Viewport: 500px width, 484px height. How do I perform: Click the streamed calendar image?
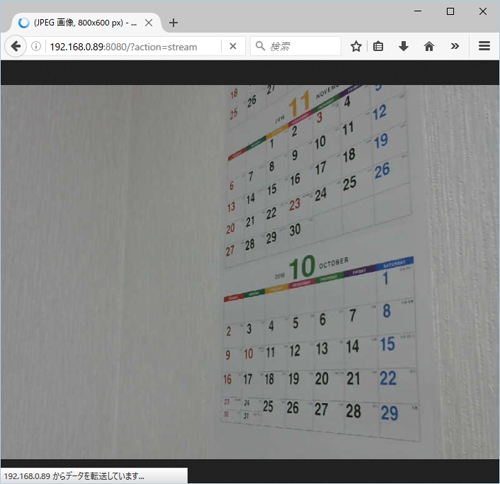(250, 272)
